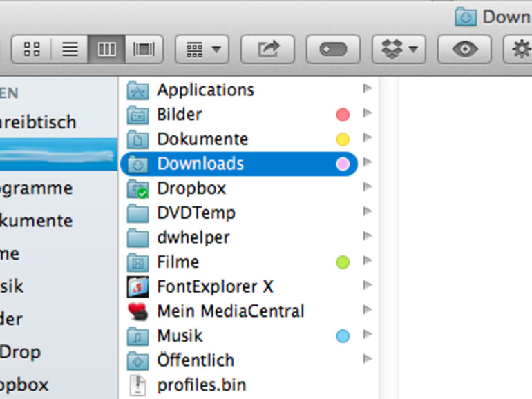The width and height of the screenshot is (532, 399).
Task: Expand Bilder via its arrow
Action: (x=367, y=113)
